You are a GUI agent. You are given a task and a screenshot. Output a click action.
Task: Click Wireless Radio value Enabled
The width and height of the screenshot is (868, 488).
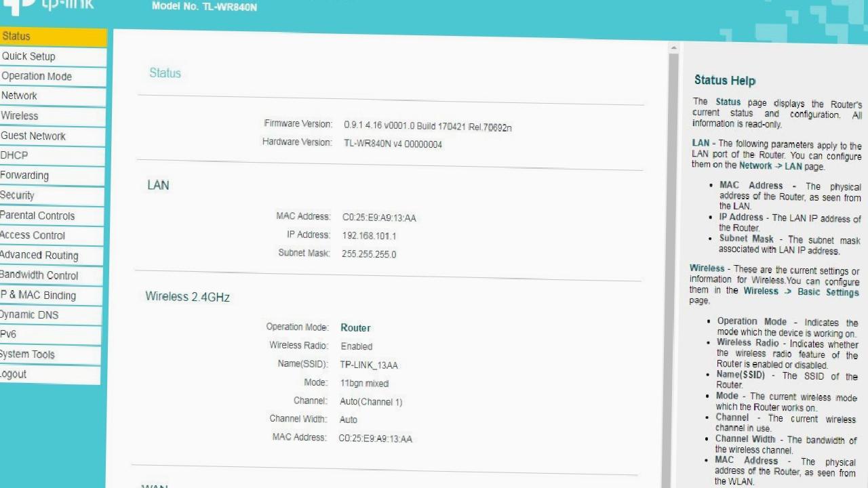click(356, 346)
